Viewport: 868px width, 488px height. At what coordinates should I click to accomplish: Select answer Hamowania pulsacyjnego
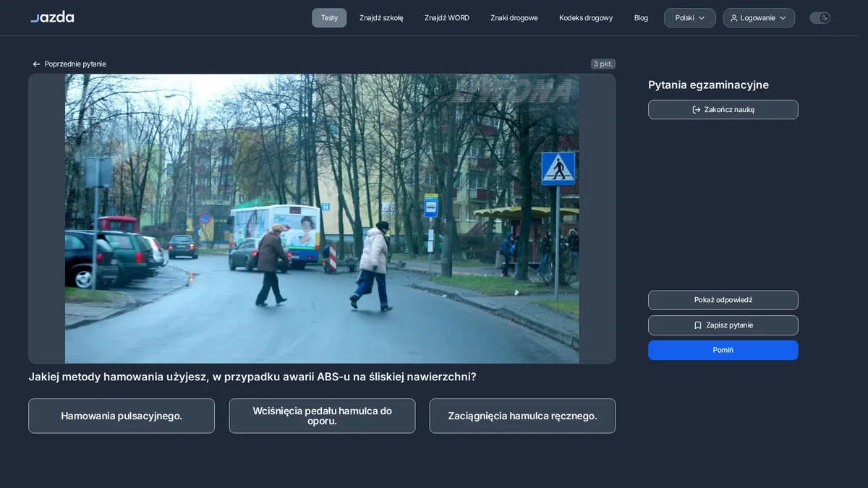pyautogui.click(x=122, y=416)
